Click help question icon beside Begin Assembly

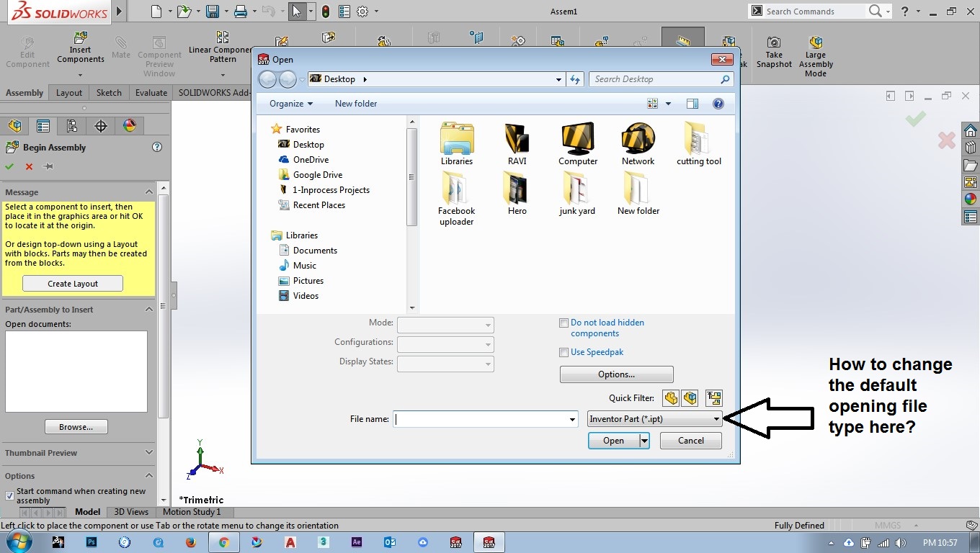tap(157, 147)
